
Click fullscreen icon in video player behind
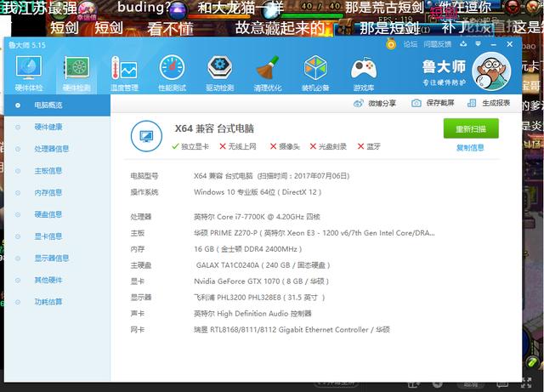(x=526, y=383)
